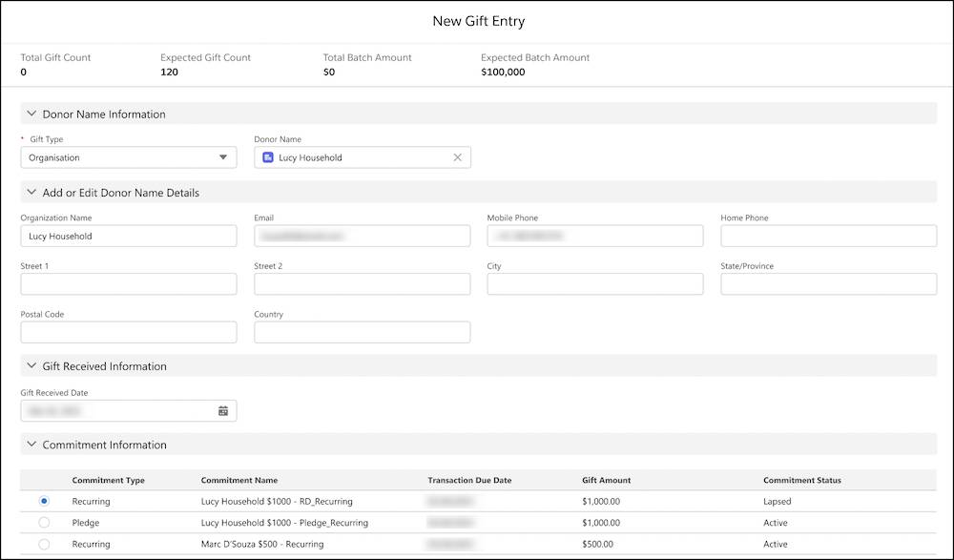954x560 pixels.
Task: Open the Gift Received Date calendar picker
Action: 223,411
